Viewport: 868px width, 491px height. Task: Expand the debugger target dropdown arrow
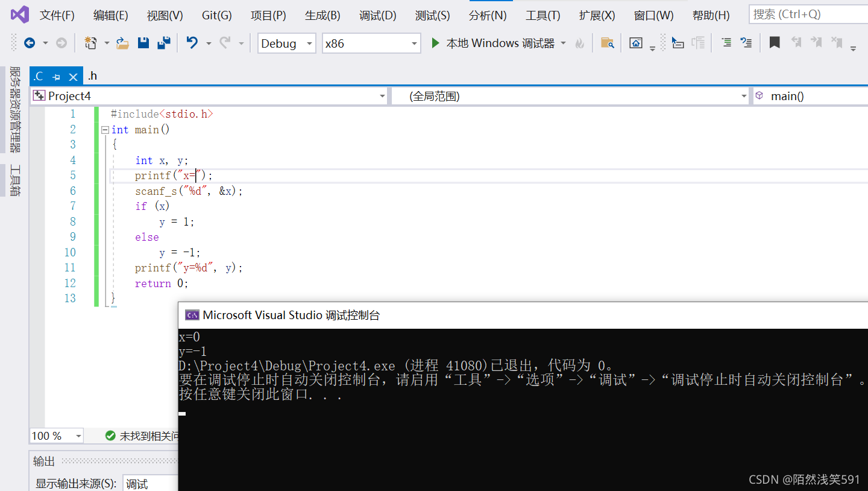[x=564, y=43]
